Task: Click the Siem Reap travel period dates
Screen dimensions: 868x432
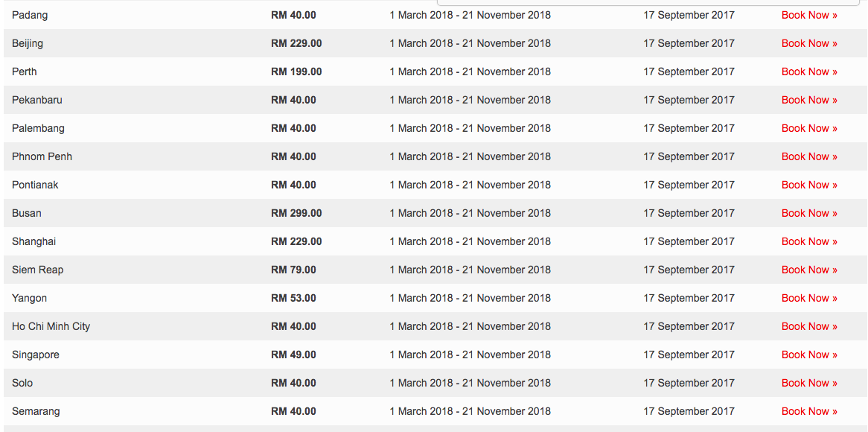Action: [470, 270]
